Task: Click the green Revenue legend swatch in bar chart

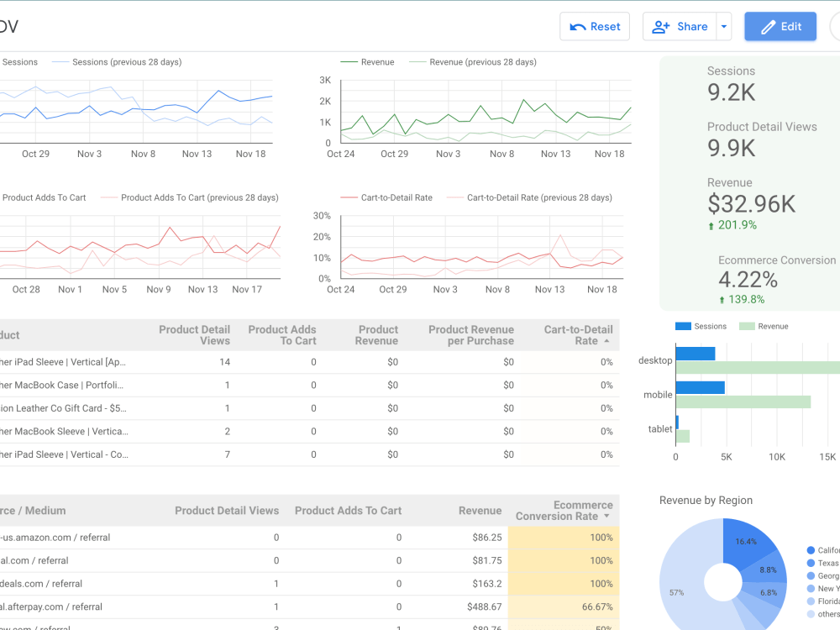Action: [x=747, y=326]
